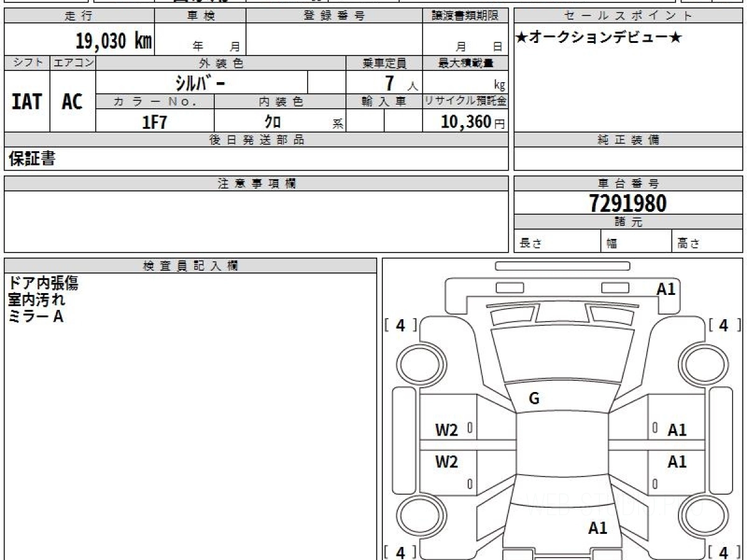Viewport: 747px width, 560px height.
Task: Click the AC air conditioner value
Action: 72,101
